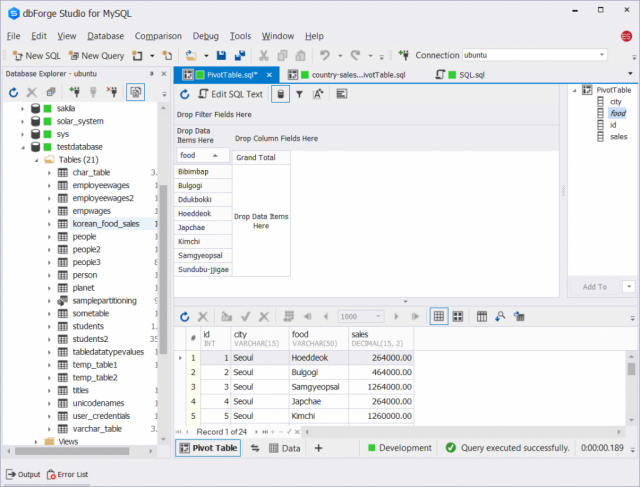Click the Grand Total column header
The width and height of the screenshot is (640, 487).
coord(261,158)
